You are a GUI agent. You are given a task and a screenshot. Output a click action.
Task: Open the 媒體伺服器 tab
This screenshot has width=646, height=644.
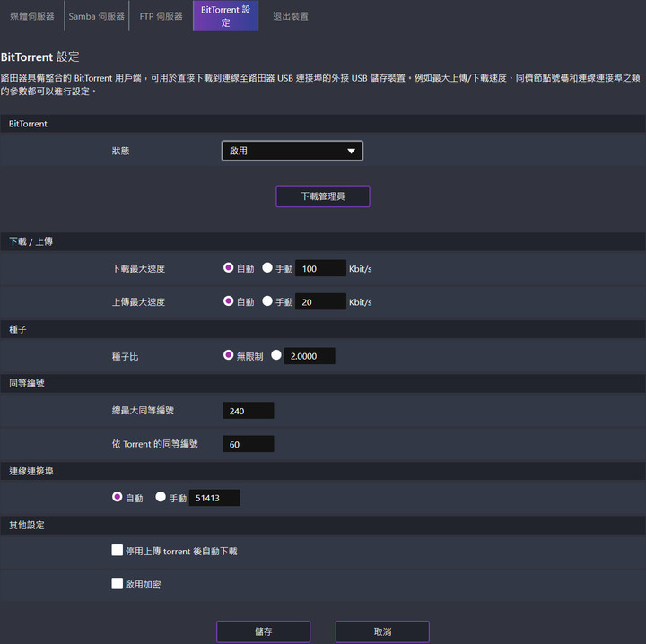[x=32, y=16]
